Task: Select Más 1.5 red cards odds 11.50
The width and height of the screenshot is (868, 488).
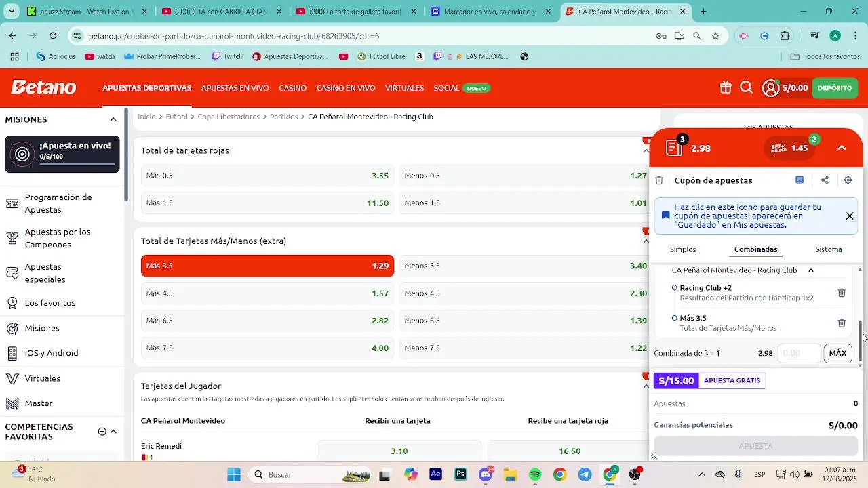Action: coord(267,203)
